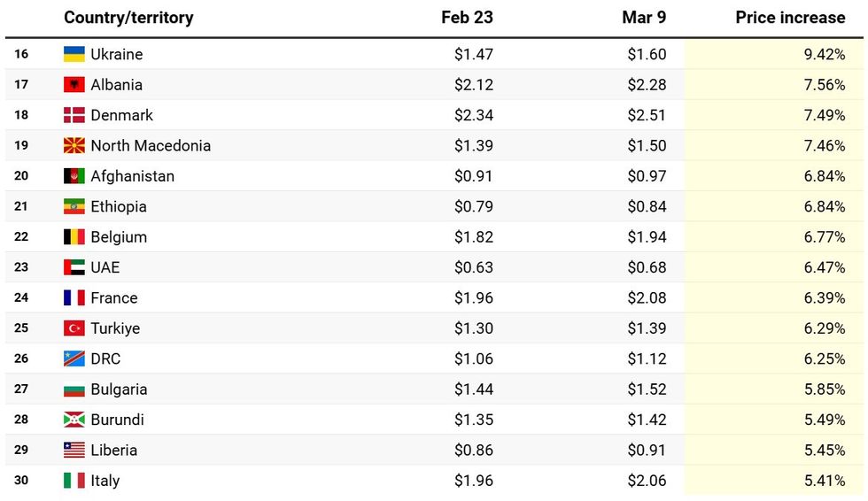Image resolution: width=868 pixels, height=501 pixels.
Task: Sort by Price increase column header
Action: pyautogui.click(x=790, y=18)
